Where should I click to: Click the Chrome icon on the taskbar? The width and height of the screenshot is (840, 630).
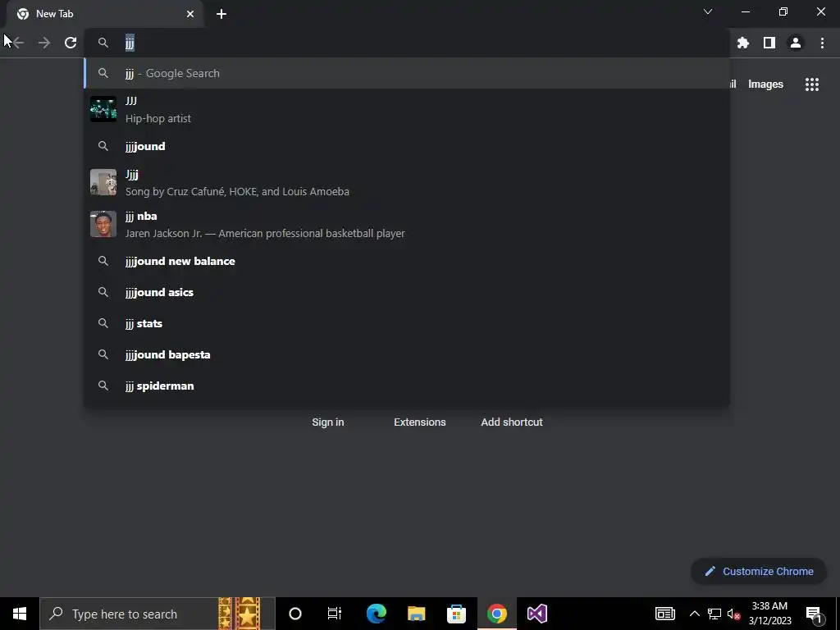[x=497, y=614]
